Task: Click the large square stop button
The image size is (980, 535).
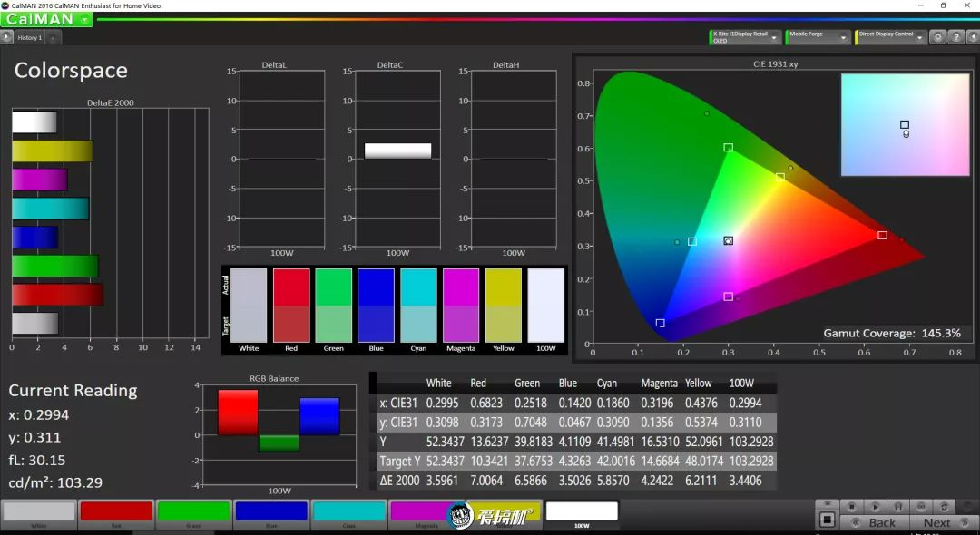Action: [x=827, y=520]
